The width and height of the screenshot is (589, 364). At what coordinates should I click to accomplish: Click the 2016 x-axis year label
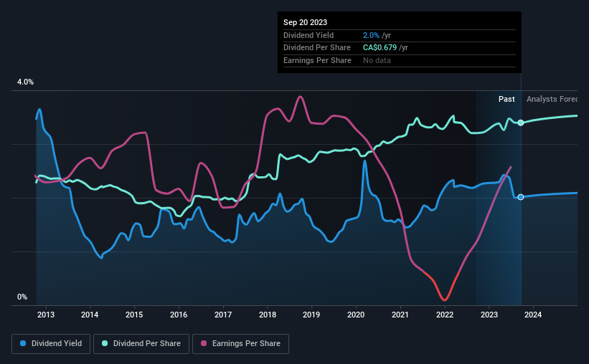pyautogui.click(x=179, y=315)
